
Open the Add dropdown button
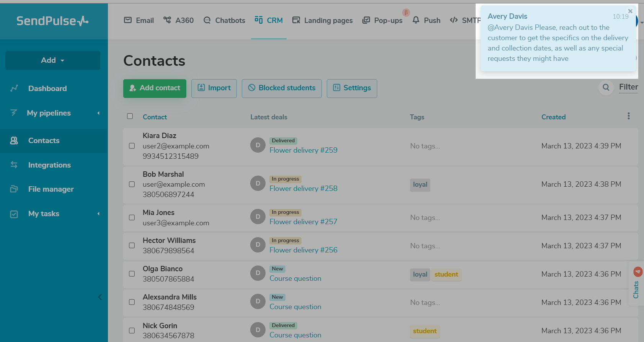point(53,60)
